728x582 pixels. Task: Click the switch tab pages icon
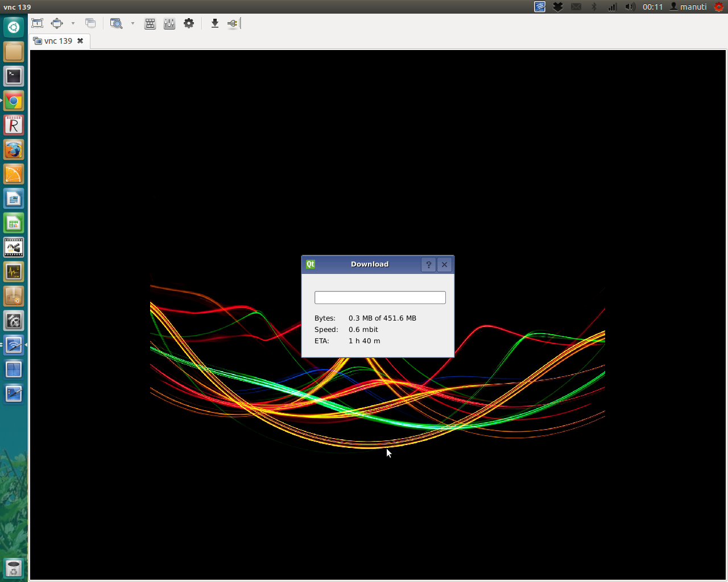(x=90, y=23)
